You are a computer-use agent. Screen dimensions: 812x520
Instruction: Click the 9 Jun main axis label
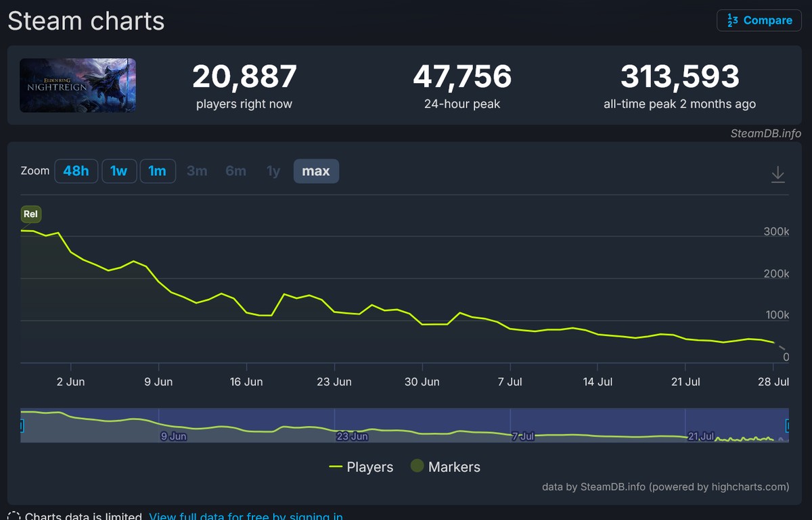coord(158,381)
